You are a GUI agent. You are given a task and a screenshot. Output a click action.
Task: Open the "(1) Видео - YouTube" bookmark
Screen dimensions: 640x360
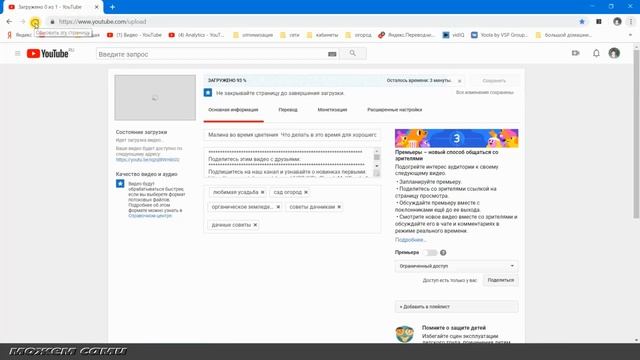point(134,35)
